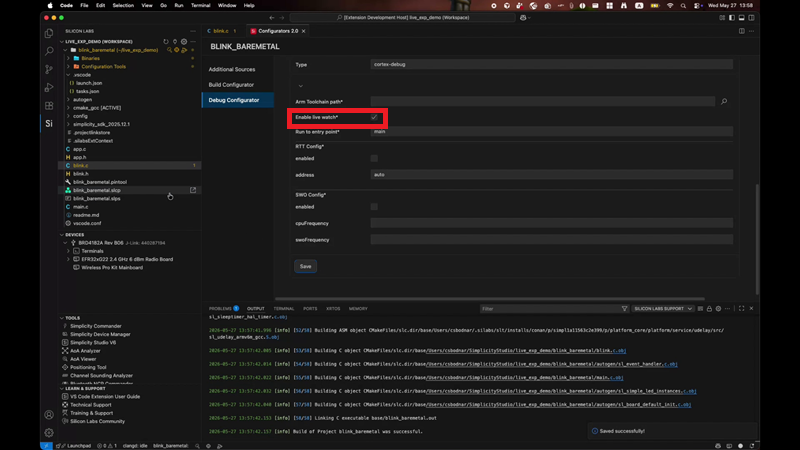Click the workspace refresh icon
Screen dimensions: 800x450
pos(166,41)
